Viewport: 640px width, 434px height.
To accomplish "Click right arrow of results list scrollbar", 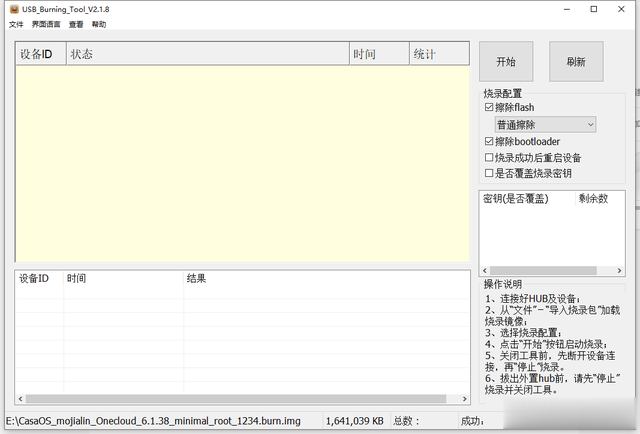I will point(464,399).
